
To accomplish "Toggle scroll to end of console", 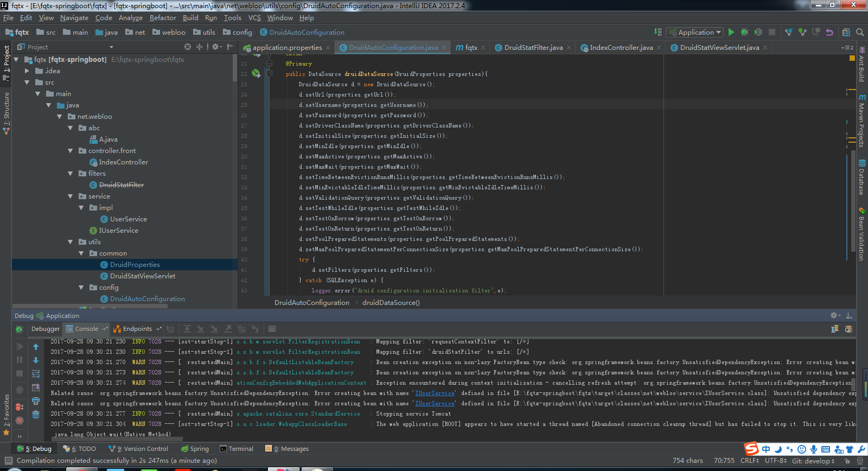I will pyautogui.click(x=36, y=387).
